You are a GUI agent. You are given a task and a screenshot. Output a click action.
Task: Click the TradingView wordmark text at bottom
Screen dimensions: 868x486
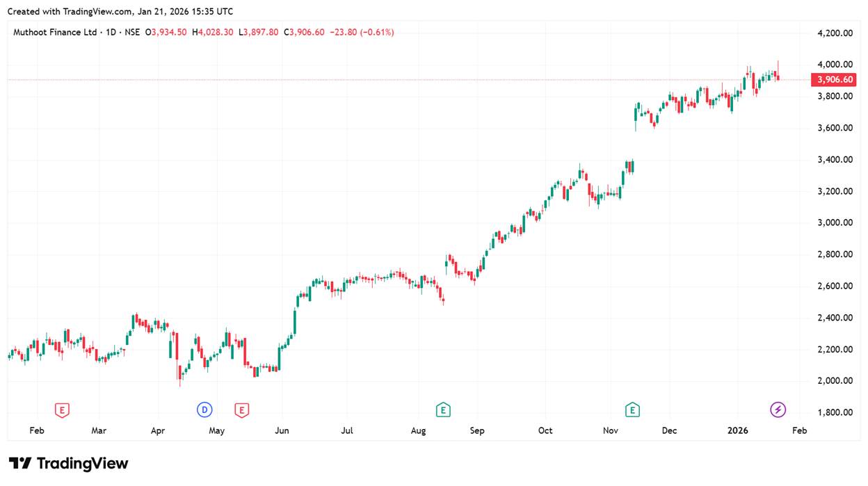pyautogui.click(x=82, y=463)
